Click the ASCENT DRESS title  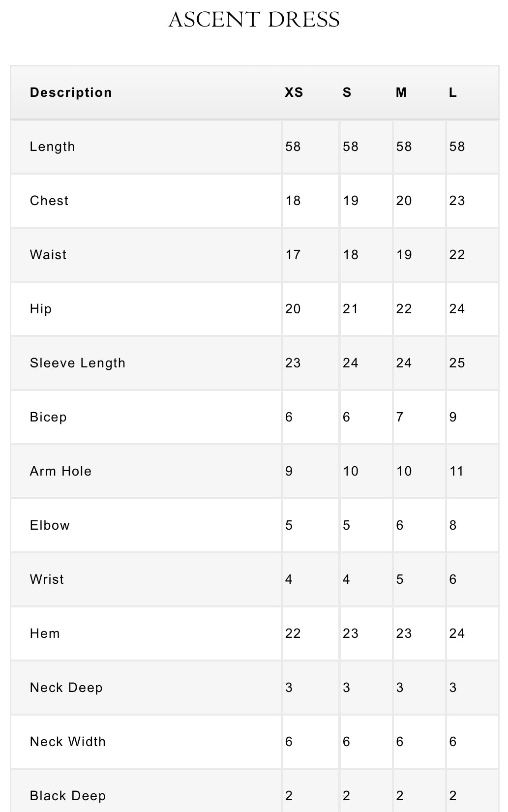pos(254,20)
